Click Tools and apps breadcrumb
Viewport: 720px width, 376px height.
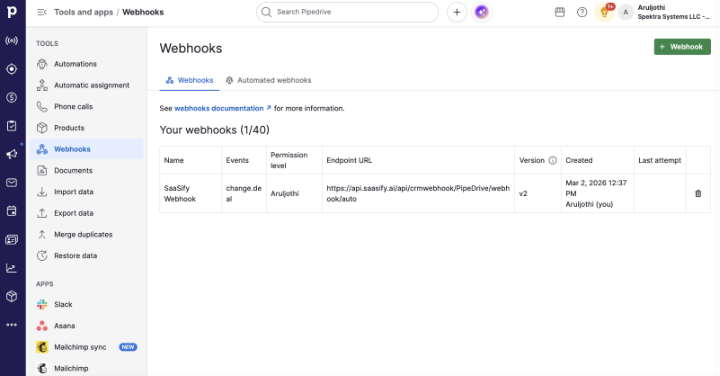click(x=84, y=12)
